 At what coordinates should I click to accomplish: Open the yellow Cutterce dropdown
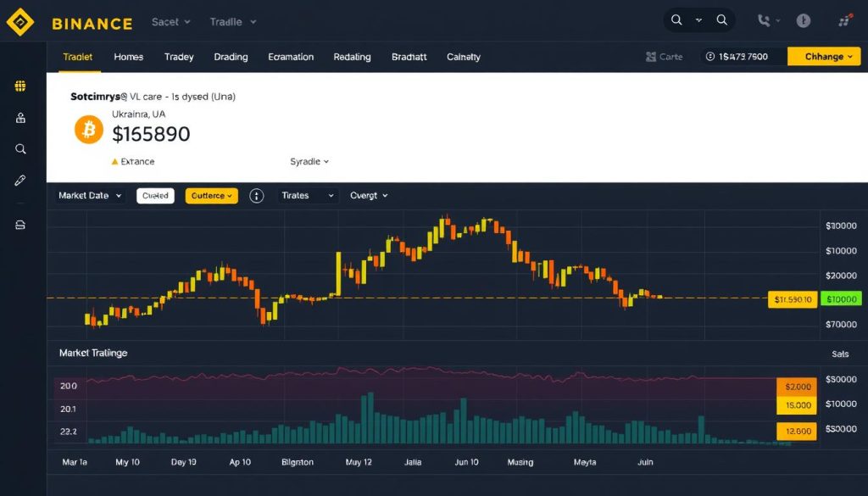[x=211, y=195]
